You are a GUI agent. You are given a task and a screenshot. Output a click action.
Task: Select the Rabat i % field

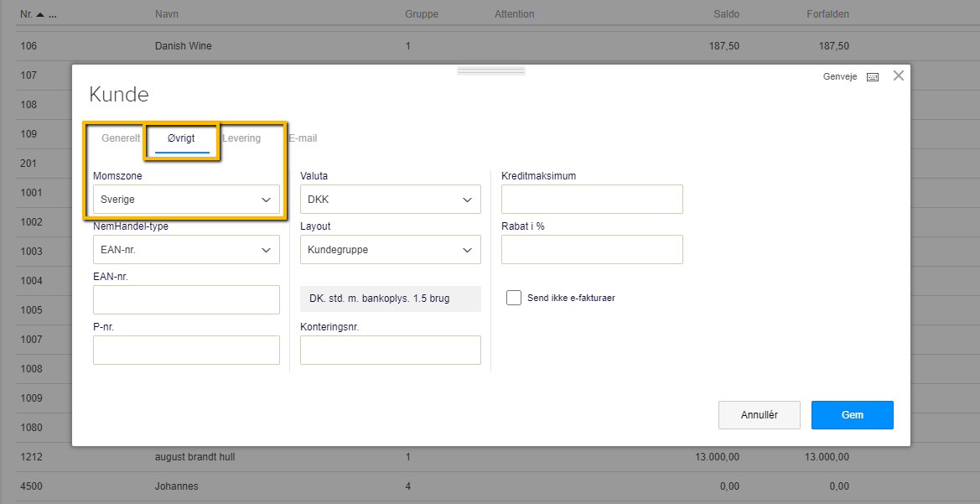point(592,250)
